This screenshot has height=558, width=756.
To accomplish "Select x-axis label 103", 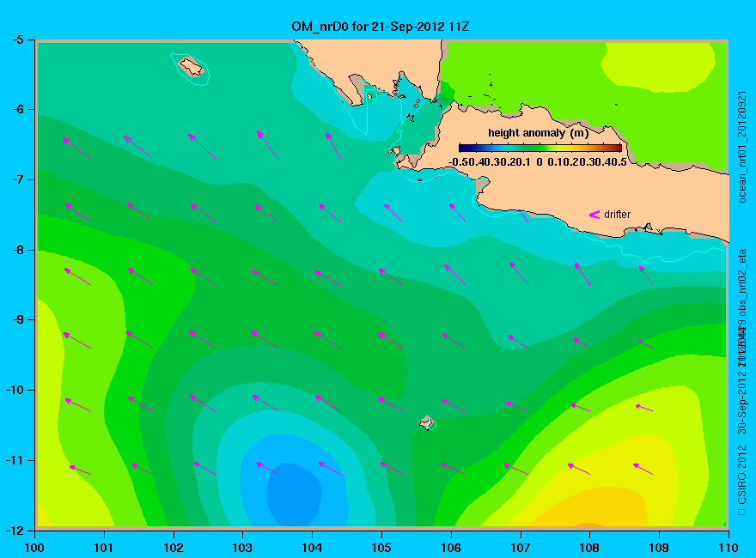I will click(242, 548).
